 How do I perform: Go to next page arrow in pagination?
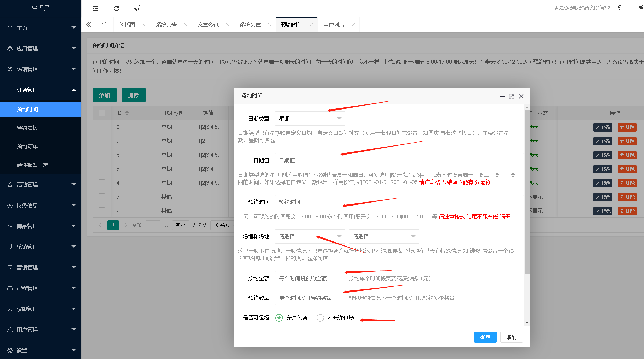pos(126,225)
